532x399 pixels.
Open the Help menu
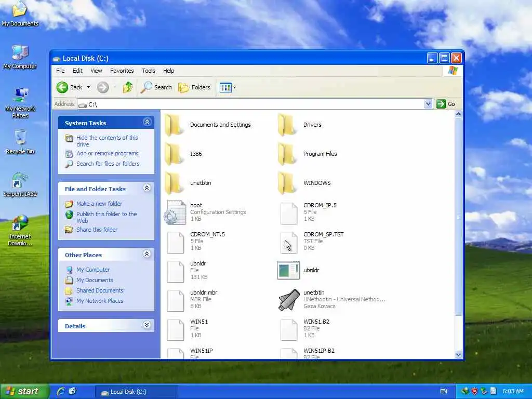coord(169,71)
